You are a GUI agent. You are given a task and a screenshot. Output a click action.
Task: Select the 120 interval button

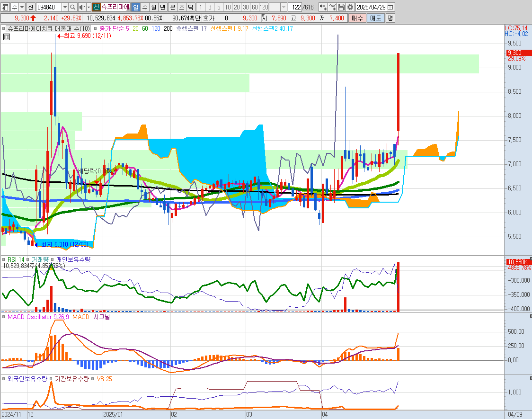[x=264, y=7]
